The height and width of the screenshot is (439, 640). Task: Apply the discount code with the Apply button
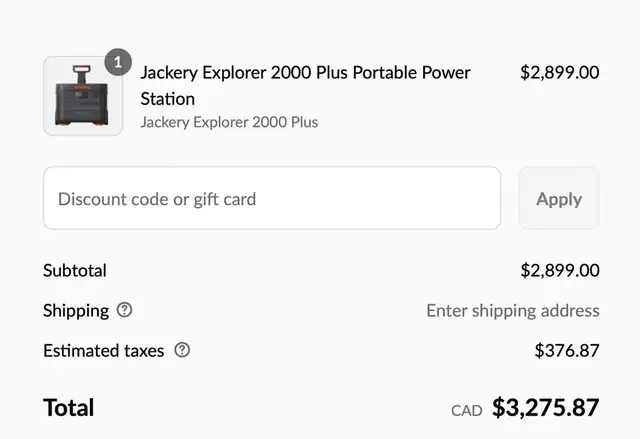559,198
